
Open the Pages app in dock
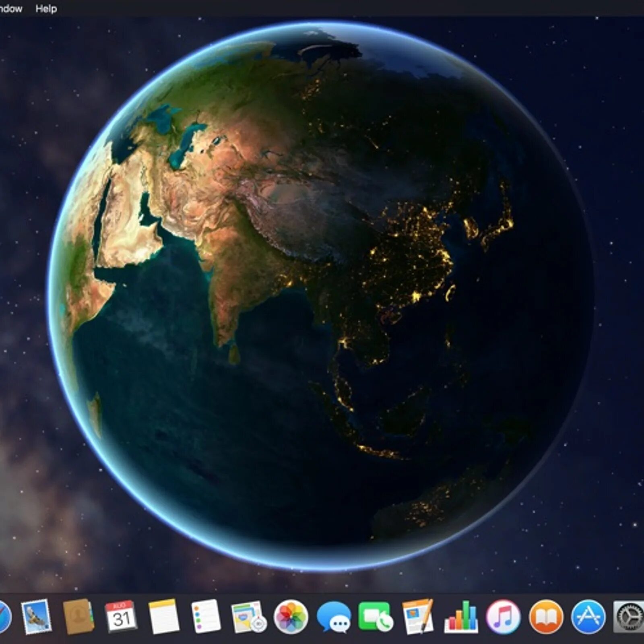[x=418, y=617]
